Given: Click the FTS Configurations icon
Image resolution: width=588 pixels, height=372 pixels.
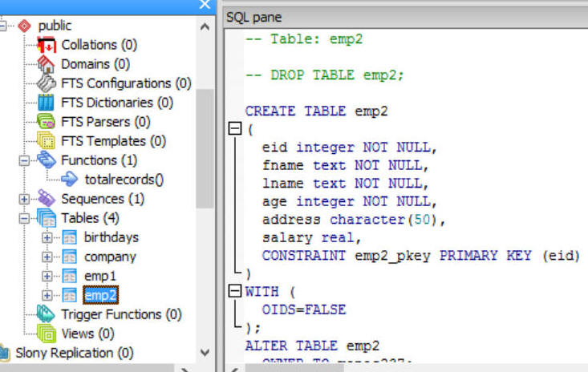Looking at the screenshot, I should [47, 83].
